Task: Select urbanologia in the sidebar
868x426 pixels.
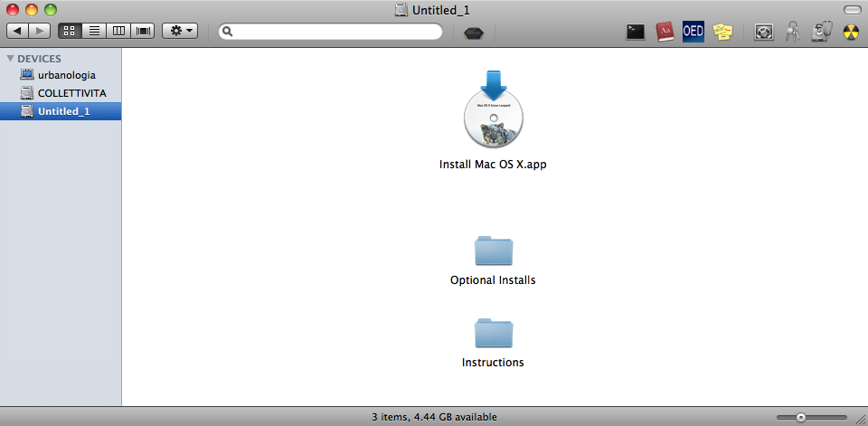Action: [61, 75]
